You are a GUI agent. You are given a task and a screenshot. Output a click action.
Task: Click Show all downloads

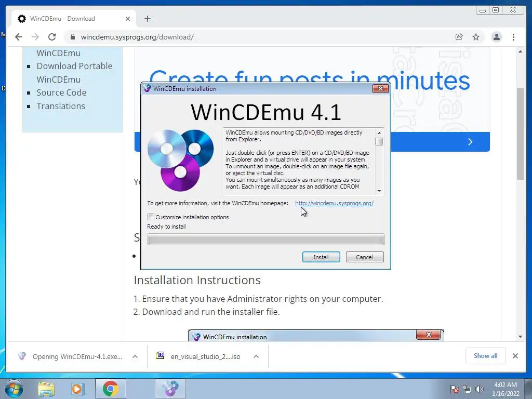point(486,356)
